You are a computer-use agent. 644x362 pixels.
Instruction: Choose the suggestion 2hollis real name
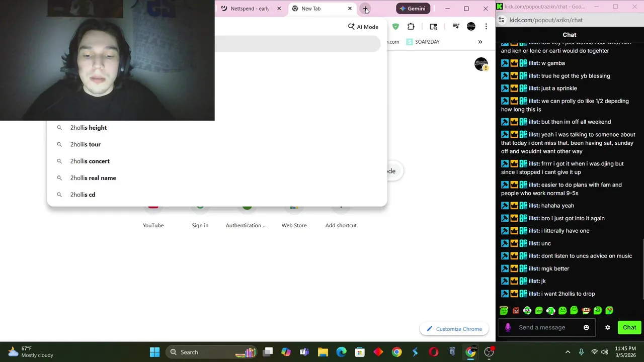point(217,178)
